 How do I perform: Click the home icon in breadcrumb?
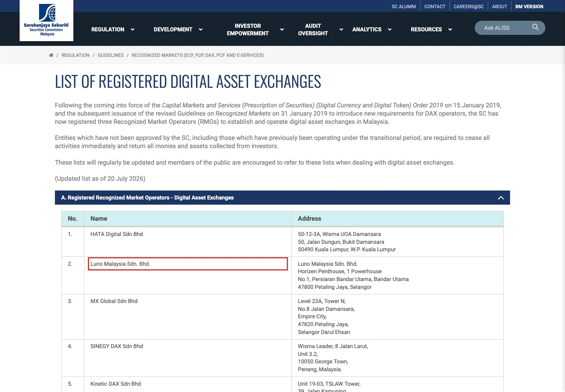point(51,55)
